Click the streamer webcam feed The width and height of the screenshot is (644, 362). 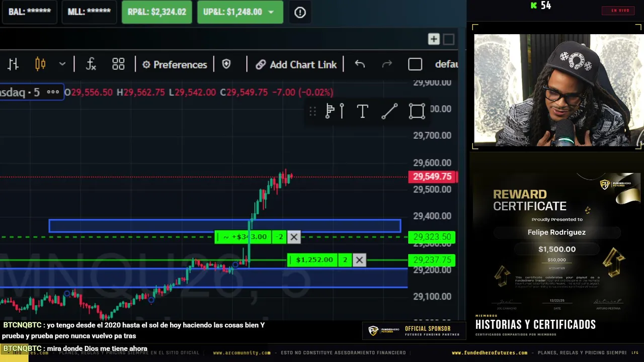tap(557, 89)
